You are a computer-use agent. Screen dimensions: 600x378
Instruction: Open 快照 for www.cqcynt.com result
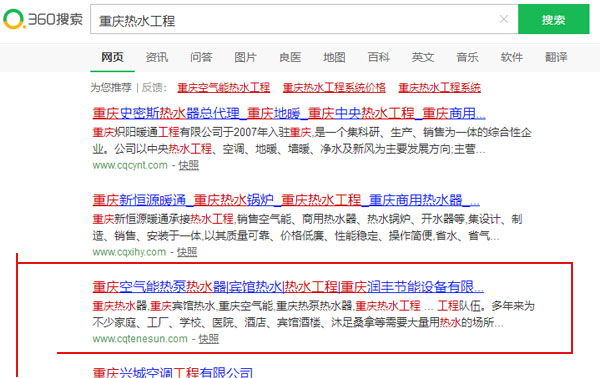coord(189,165)
